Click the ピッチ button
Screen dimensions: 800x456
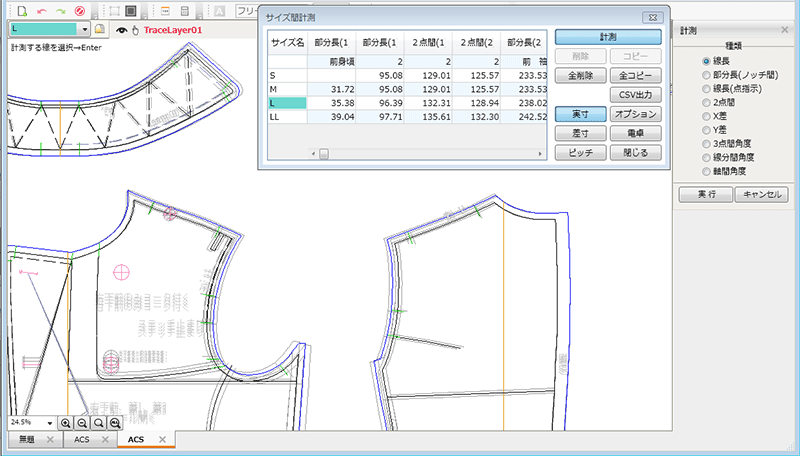pos(581,153)
